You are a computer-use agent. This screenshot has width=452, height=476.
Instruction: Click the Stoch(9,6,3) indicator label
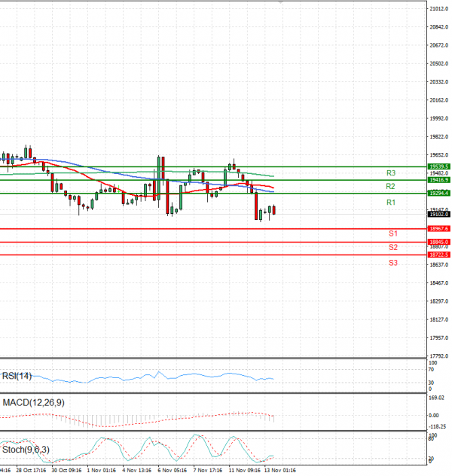pyautogui.click(x=26, y=450)
